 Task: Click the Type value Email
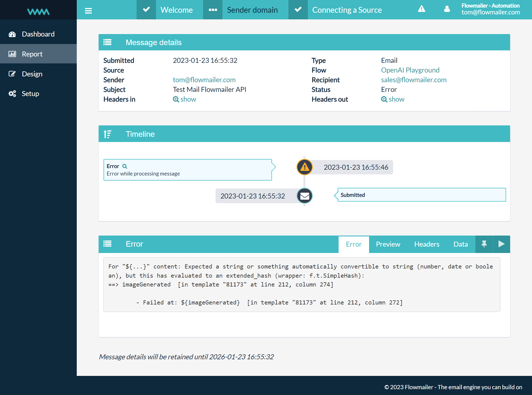[389, 61]
